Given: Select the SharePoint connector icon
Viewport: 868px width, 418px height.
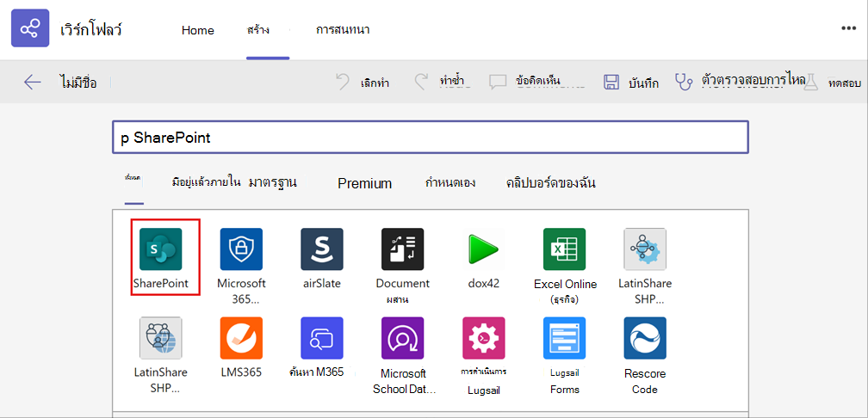Looking at the screenshot, I should click(160, 249).
